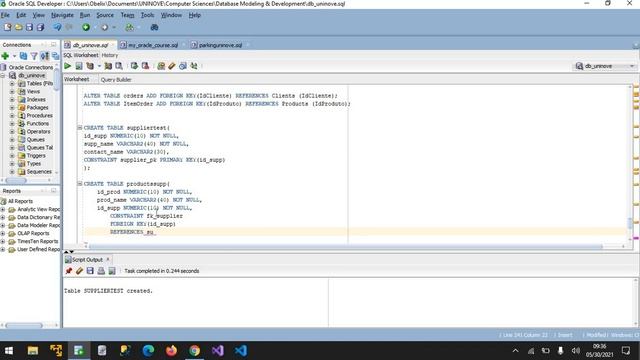640x360 pixels.
Task: Expand the OLAP Reports folder
Action: (x=3, y=233)
